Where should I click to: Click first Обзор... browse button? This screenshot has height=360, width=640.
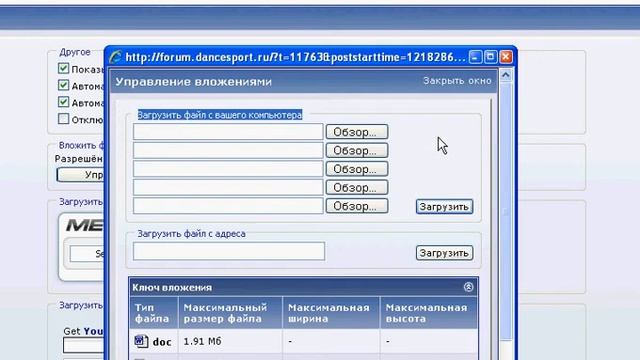click(x=357, y=132)
